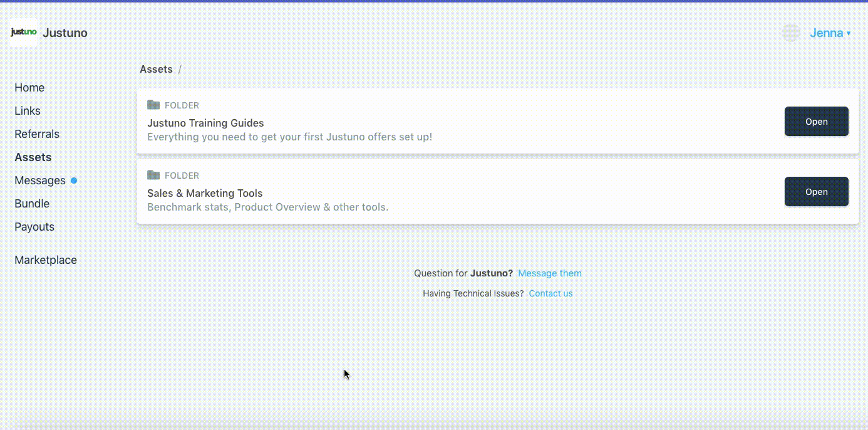Click the Assets breadcrumb
This screenshot has width=868, height=430.
[156, 70]
